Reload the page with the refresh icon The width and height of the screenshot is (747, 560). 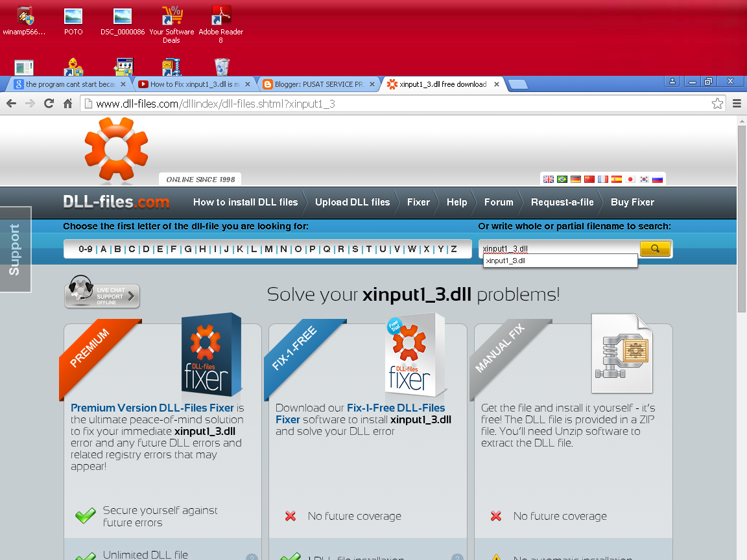[x=49, y=103]
